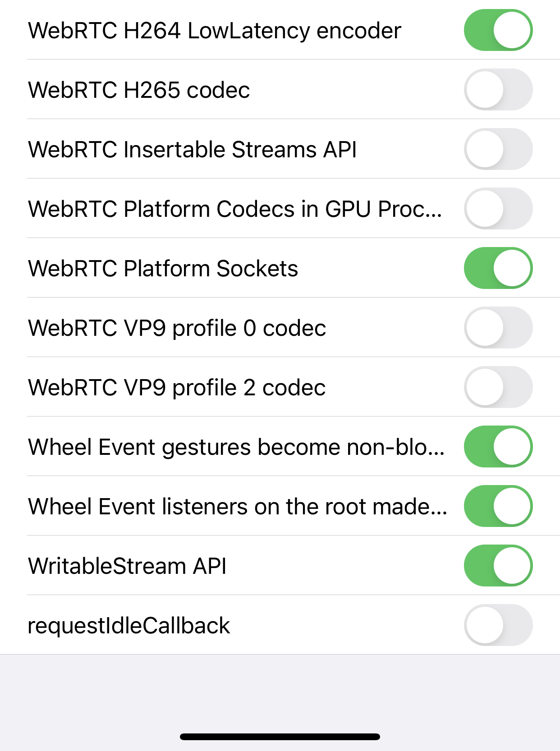Enable WebRTC Platform Codecs in GPU Process

tap(498, 209)
